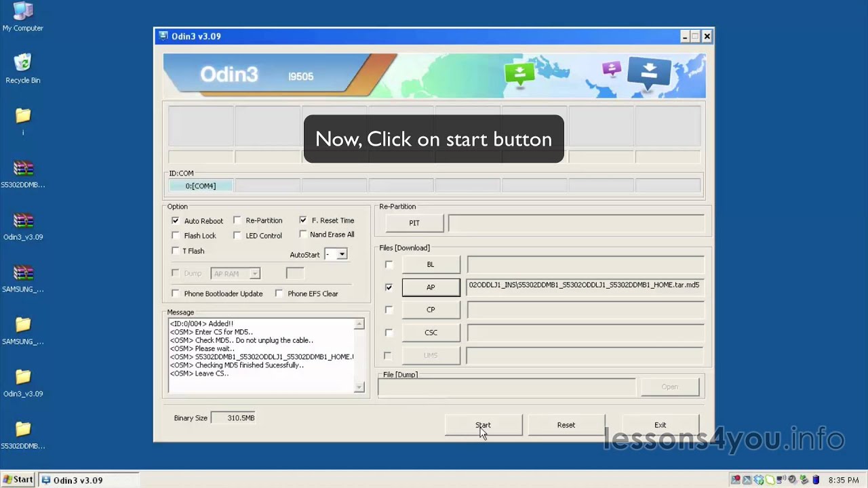Image resolution: width=868 pixels, height=488 pixels.
Task: Open My Computer desktop icon
Action: tap(22, 17)
